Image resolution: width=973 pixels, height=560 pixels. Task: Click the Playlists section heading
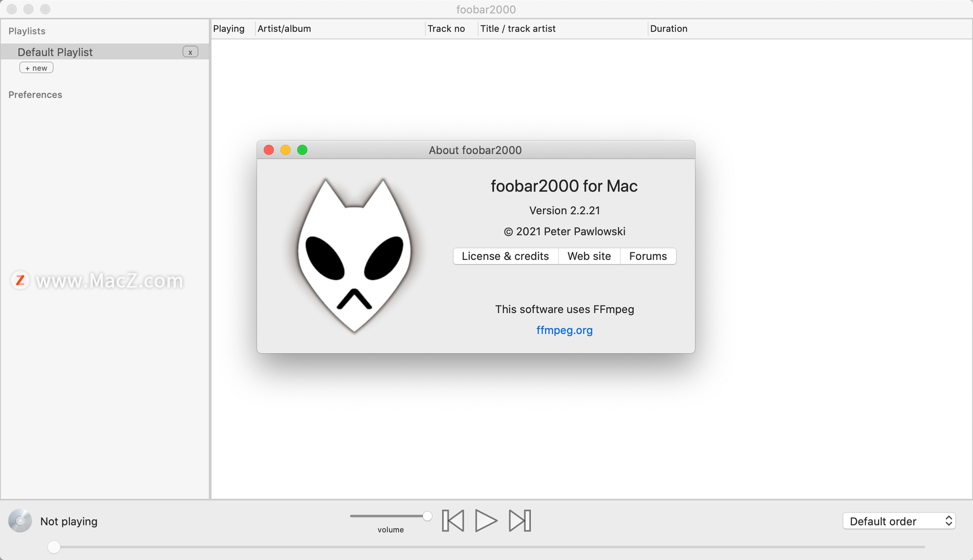click(x=27, y=31)
